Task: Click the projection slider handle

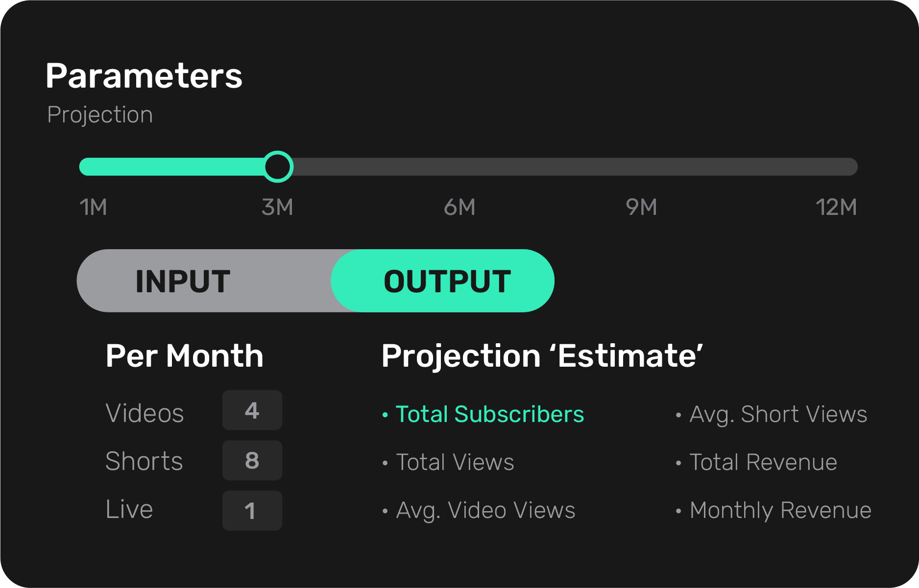Action: click(278, 167)
